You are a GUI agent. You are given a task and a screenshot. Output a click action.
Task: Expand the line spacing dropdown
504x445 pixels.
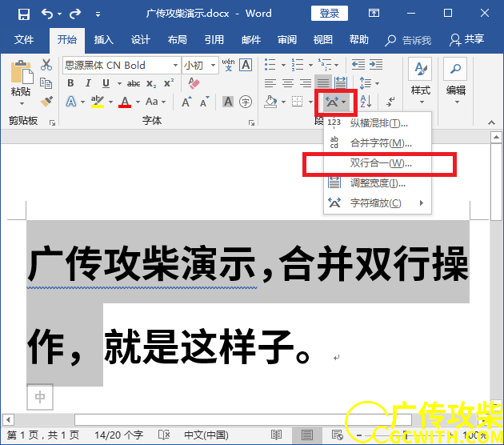(377, 83)
